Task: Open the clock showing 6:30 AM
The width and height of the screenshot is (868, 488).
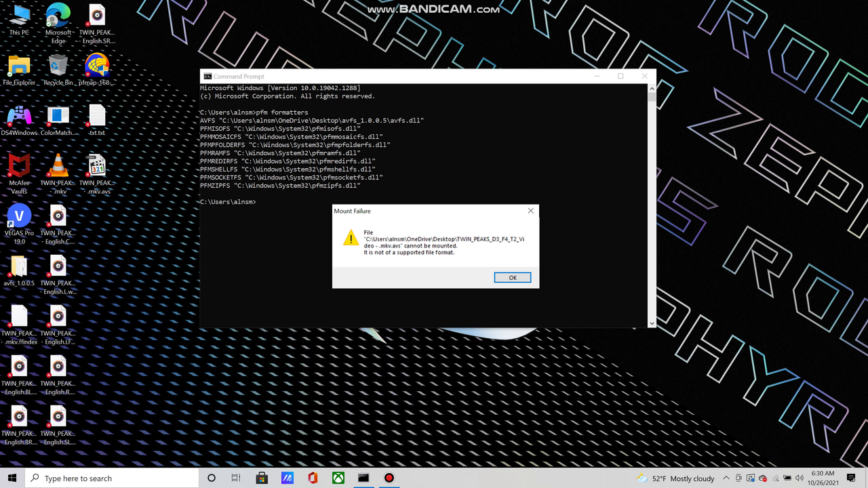Action: [x=823, y=478]
